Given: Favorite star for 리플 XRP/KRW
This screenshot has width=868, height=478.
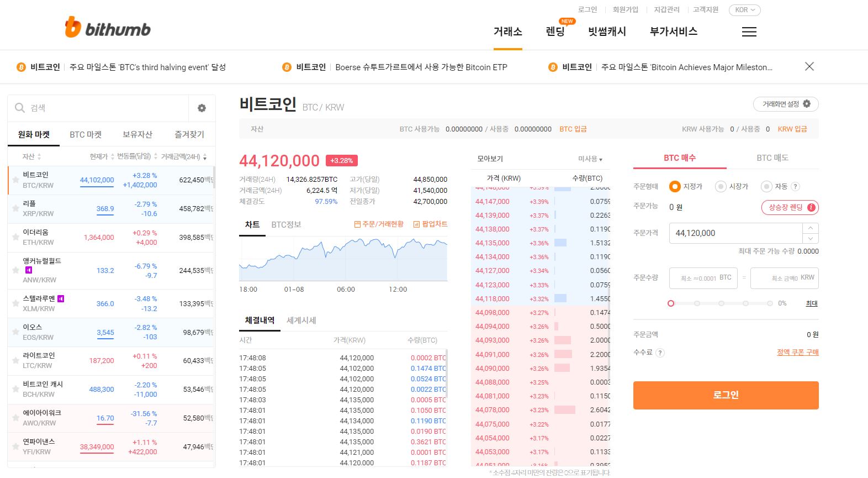Looking at the screenshot, I should click(15, 208).
